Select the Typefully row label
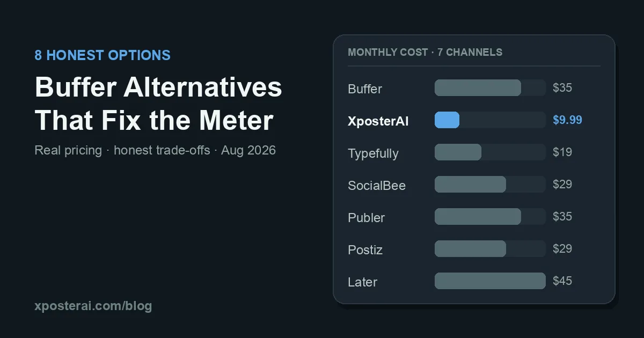 coord(373,153)
